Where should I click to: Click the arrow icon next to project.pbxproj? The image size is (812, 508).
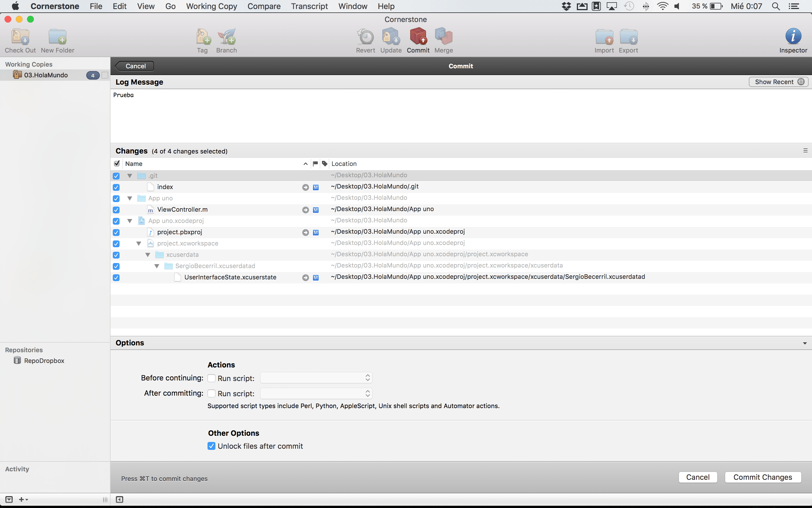305,233
